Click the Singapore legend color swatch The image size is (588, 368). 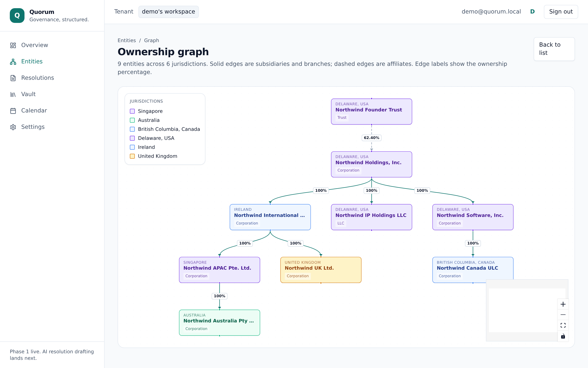click(132, 111)
